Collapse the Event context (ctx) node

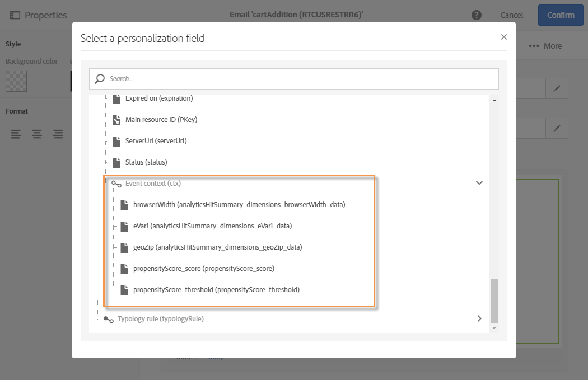479,183
